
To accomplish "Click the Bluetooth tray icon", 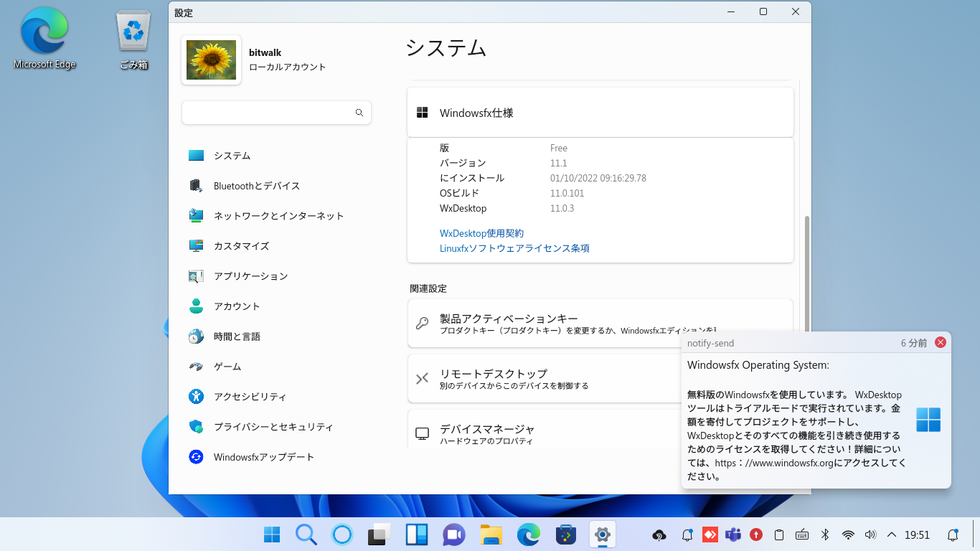I will coord(825,534).
